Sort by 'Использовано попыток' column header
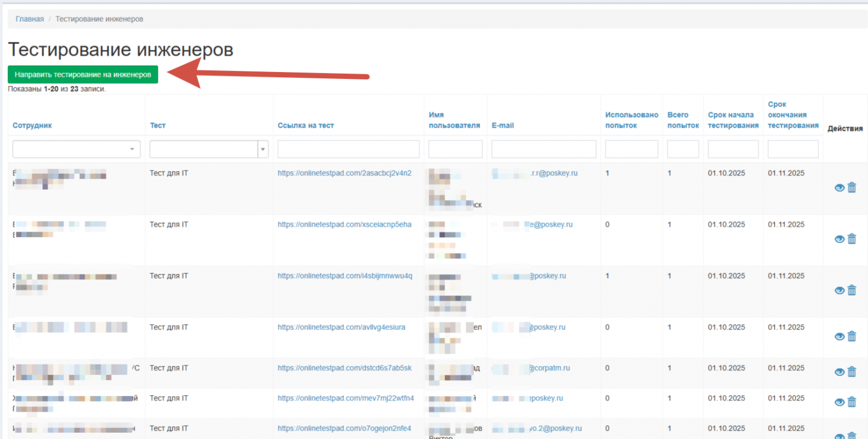 631,120
